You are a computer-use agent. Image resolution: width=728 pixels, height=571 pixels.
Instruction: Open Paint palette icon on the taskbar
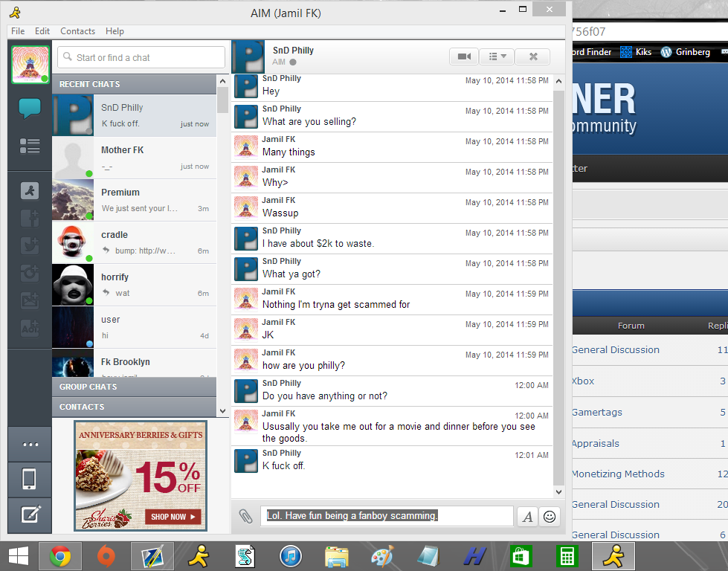click(x=382, y=556)
